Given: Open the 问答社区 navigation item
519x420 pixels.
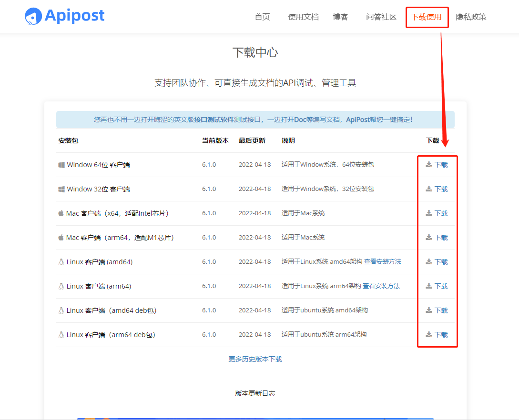Looking at the screenshot, I should 381,17.
